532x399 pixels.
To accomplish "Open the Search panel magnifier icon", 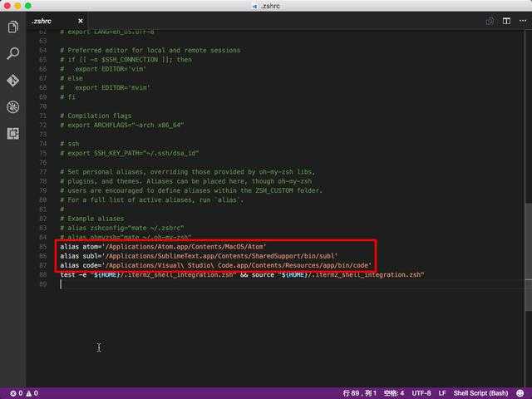I will [x=13, y=53].
